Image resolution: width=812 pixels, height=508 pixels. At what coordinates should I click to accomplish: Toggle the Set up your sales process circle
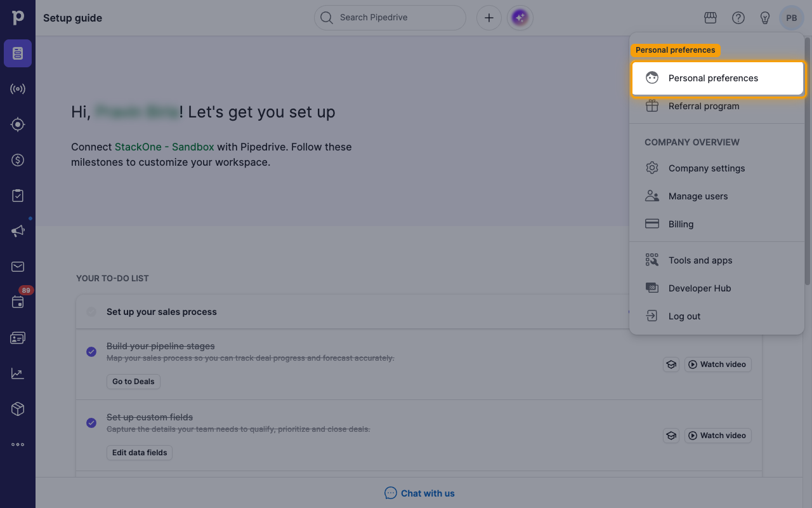(x=91, y=312)
